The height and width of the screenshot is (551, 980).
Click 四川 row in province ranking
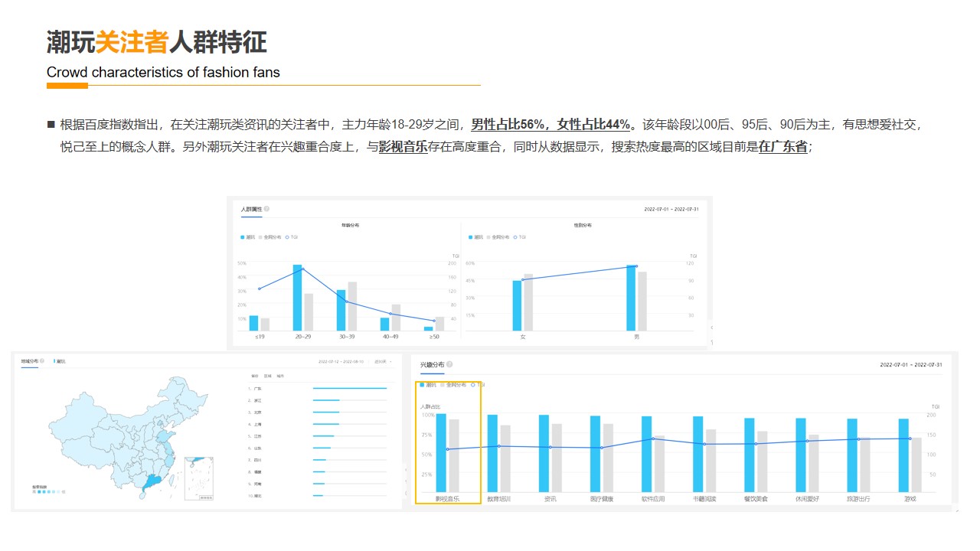(x=318, y=460)
